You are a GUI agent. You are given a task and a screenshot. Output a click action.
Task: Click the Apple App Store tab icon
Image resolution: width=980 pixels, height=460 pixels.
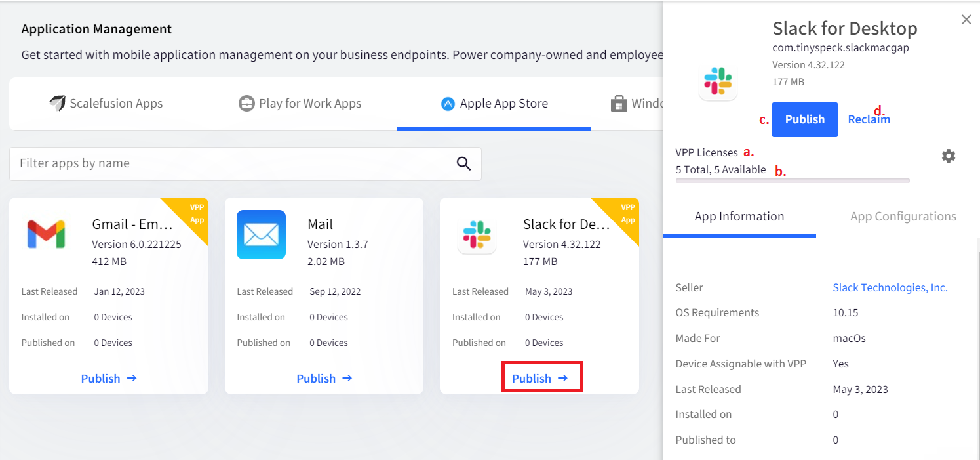pyautogui.click(x=448, y=104)
